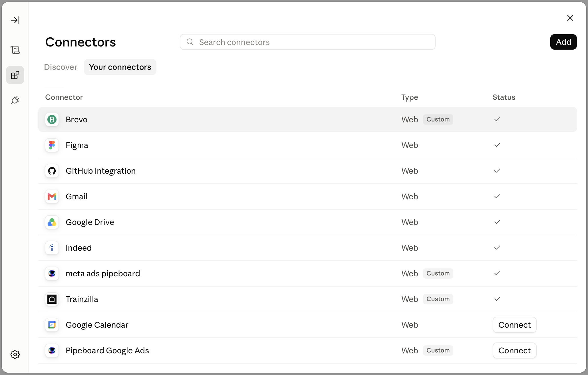The image size is (588, 375).
Task: Connect Pipeboard Google Ads
Action: coord(515,350)
